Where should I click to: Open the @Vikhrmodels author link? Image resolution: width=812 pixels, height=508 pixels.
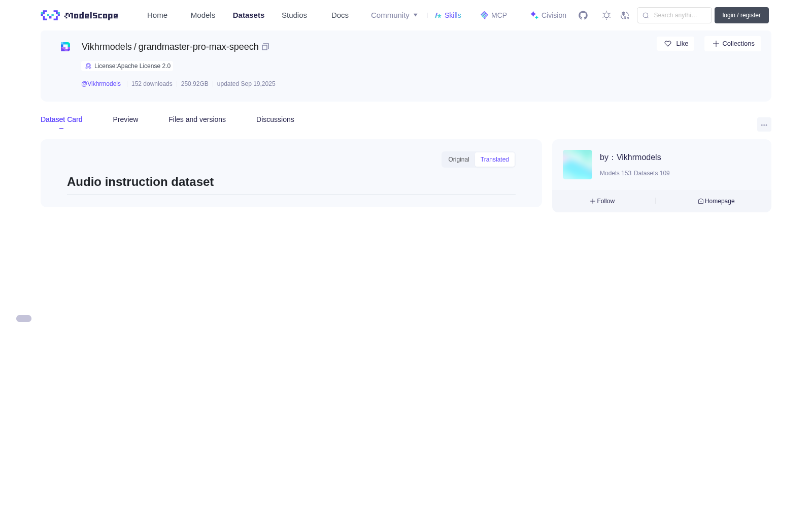pos(101,84)
